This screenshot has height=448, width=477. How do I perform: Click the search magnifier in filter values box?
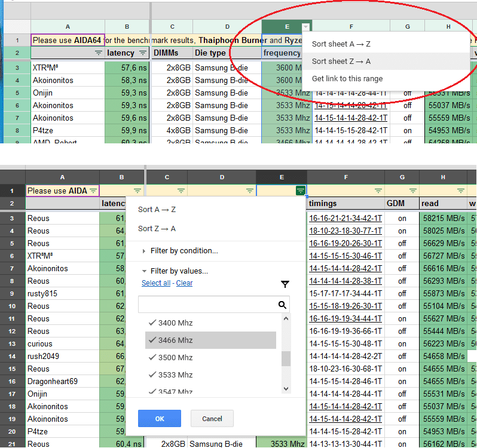coord(282,305)
